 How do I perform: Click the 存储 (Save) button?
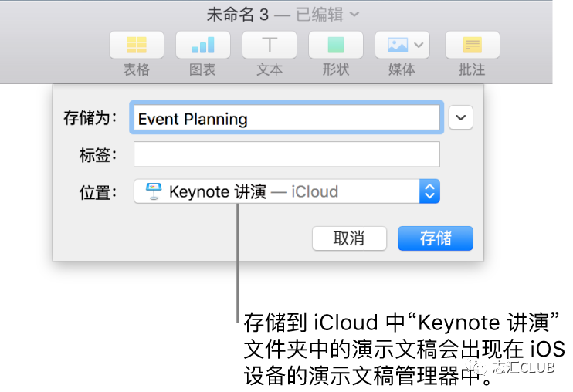436,238
